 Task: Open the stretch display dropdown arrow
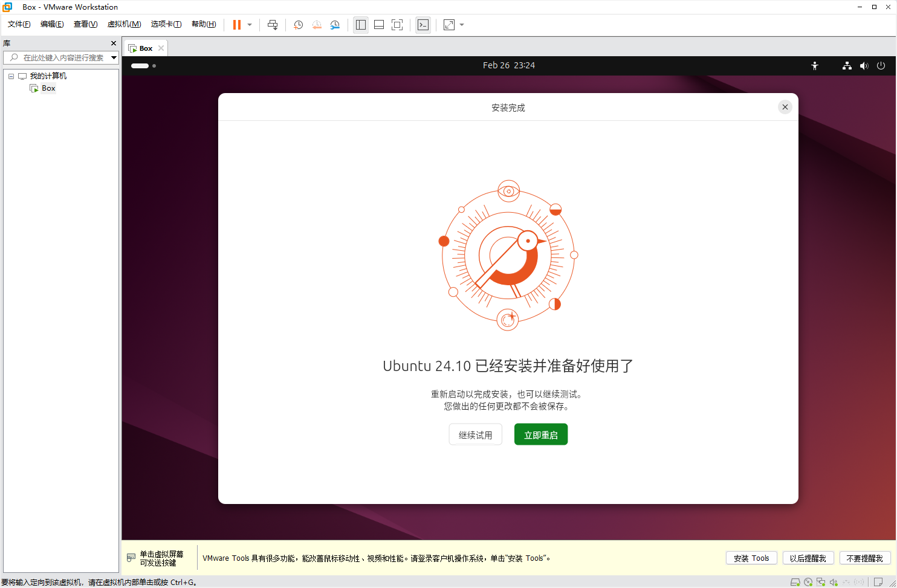point(462,25)
